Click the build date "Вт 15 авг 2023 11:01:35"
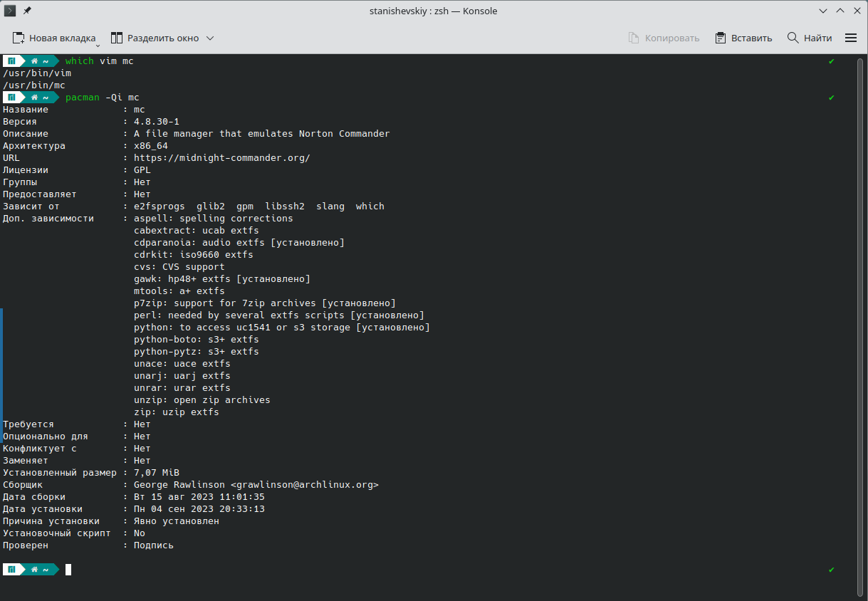 pyautogui.click(x=199, y=497)
